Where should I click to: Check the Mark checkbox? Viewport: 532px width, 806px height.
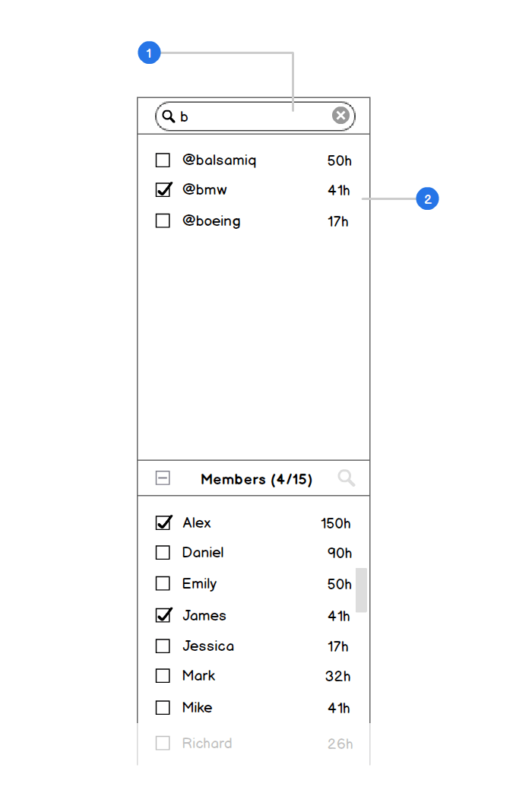point(163,676)
